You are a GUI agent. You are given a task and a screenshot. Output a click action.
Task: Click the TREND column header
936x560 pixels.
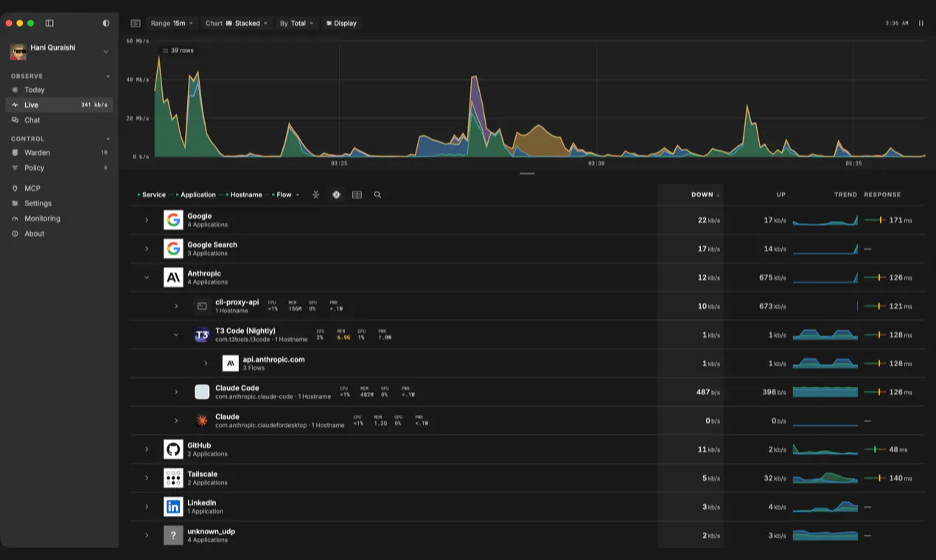(x=845, y=195)
